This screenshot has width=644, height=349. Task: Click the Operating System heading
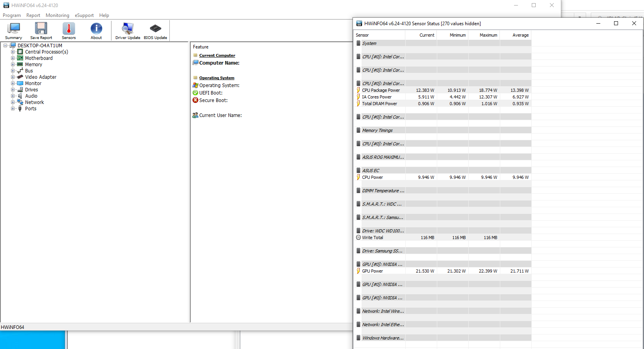click(217, 78)
